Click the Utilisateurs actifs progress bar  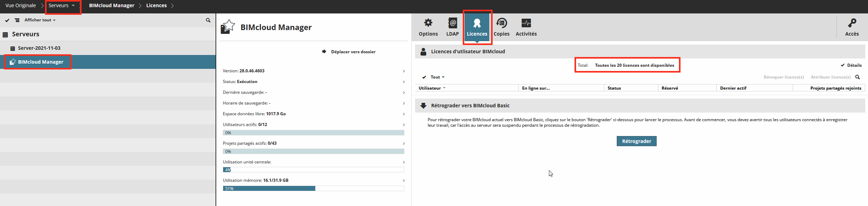tap(314, 133)
